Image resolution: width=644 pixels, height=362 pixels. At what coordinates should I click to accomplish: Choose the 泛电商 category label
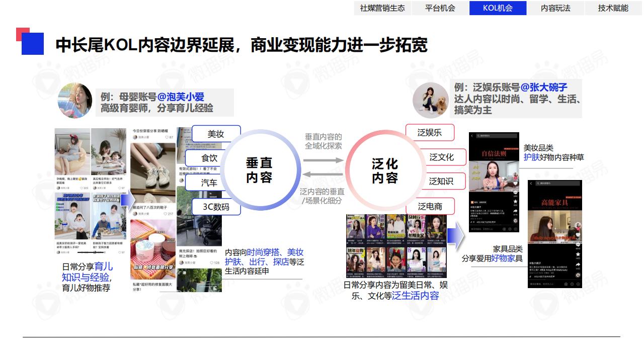pyautogui.click(x=430, y=206)
